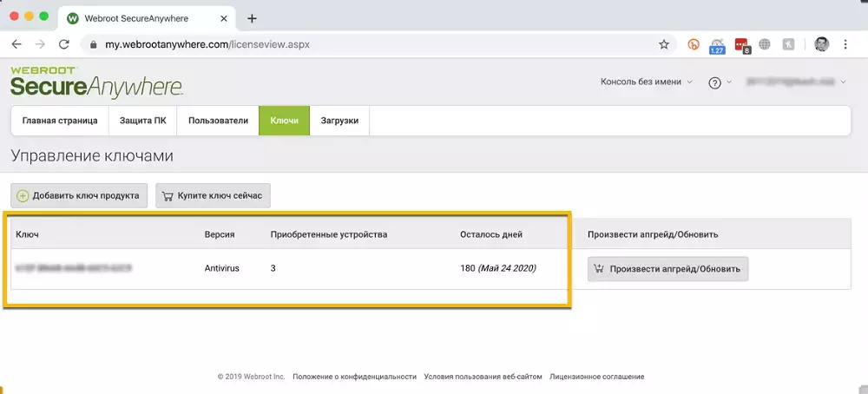This screenshot has width=868, height=394.
Task: Click Добавить ключ продукта button
Action: 79,196
